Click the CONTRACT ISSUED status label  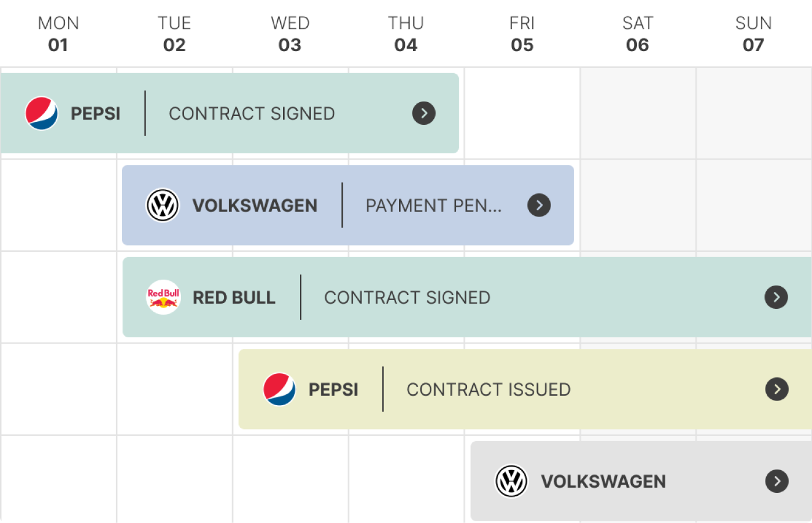pos(488,389)
